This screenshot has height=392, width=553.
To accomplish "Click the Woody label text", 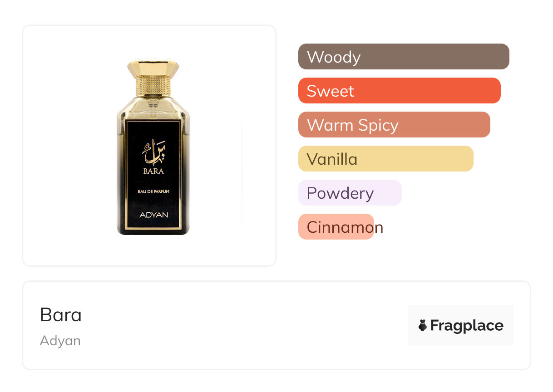I will (x=334, y=57).
